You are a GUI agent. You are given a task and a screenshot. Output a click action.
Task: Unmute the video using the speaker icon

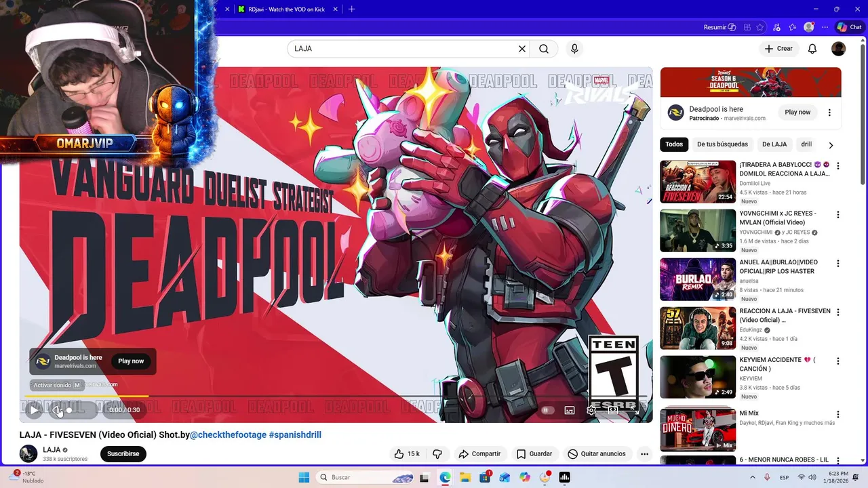point(57,409)
